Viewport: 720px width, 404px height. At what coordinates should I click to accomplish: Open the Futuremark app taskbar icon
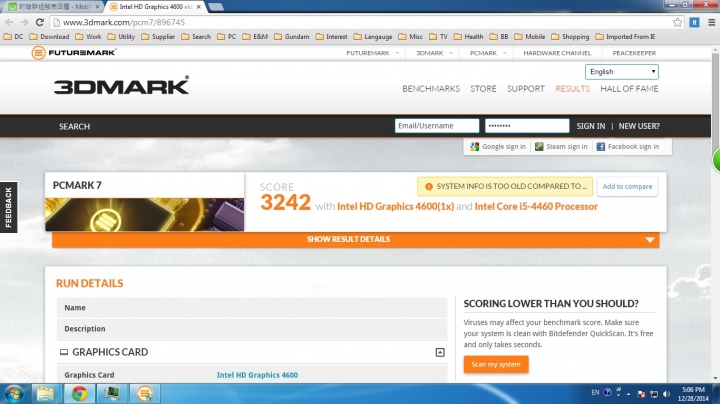coord(145,394)
